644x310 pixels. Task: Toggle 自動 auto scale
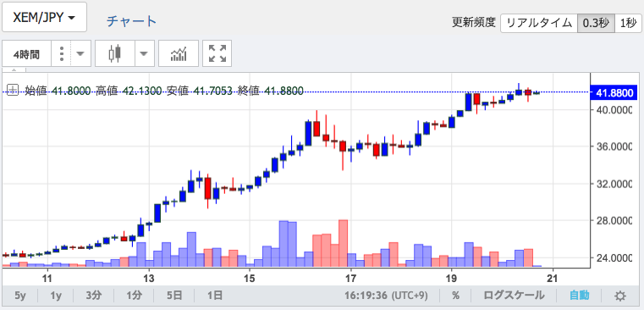[579, 296]
